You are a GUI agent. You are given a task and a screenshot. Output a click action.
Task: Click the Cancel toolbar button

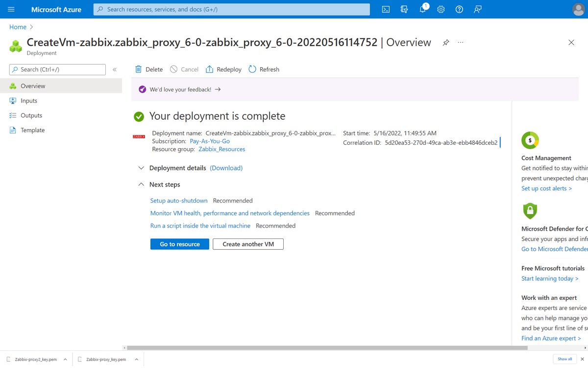[x=184, y=70]
